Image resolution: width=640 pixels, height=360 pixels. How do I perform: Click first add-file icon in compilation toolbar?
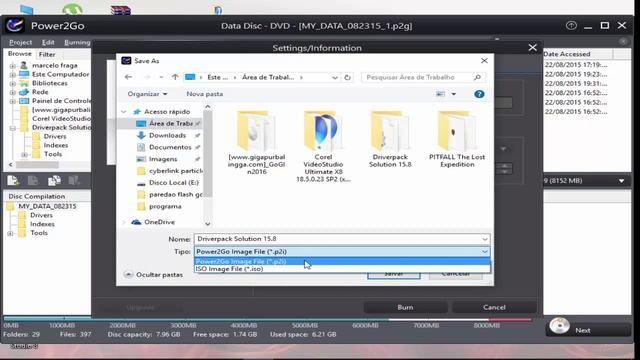tap(13, 180)
